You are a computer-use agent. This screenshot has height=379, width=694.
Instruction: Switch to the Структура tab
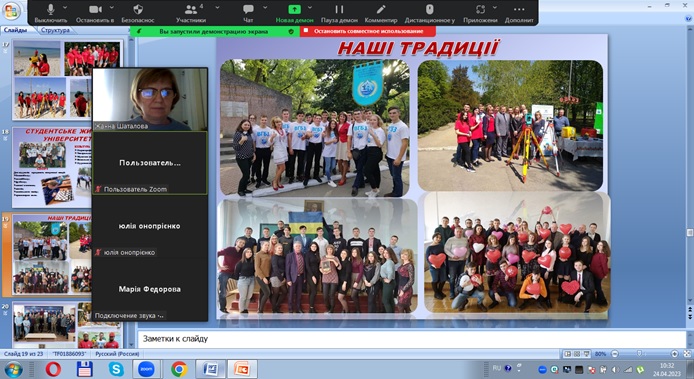(55, 30)
